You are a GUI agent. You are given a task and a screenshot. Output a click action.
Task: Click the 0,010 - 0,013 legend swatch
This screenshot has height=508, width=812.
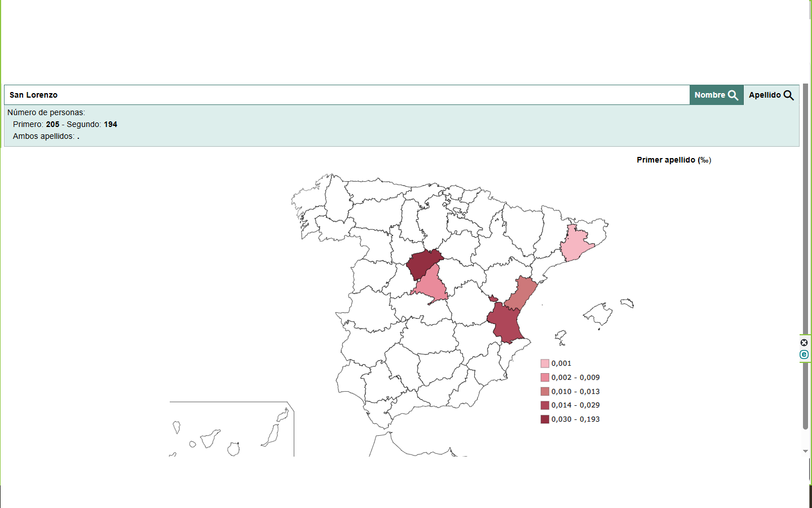click(x=545, y=392)
